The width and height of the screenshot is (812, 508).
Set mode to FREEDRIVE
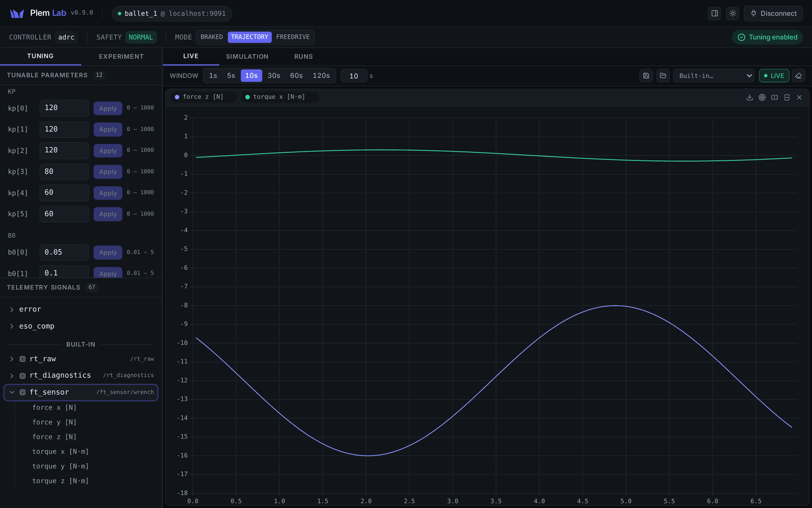click(x=293, y=37)
